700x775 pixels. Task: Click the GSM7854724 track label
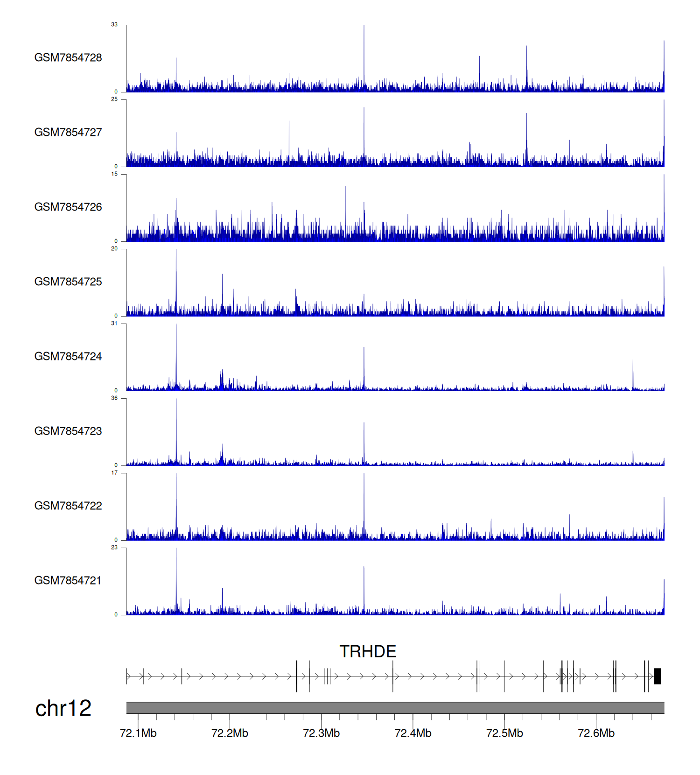pyautogui.click(x=68, y=356)
